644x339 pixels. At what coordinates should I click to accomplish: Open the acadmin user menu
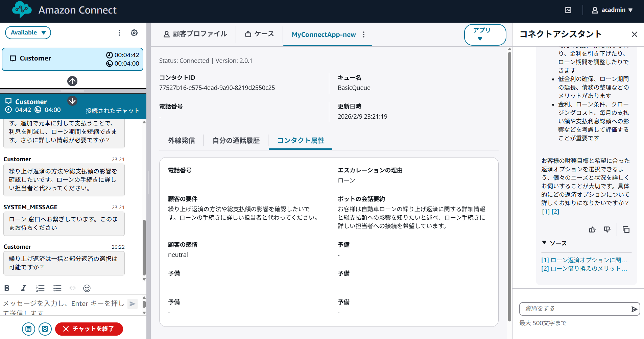612,10
